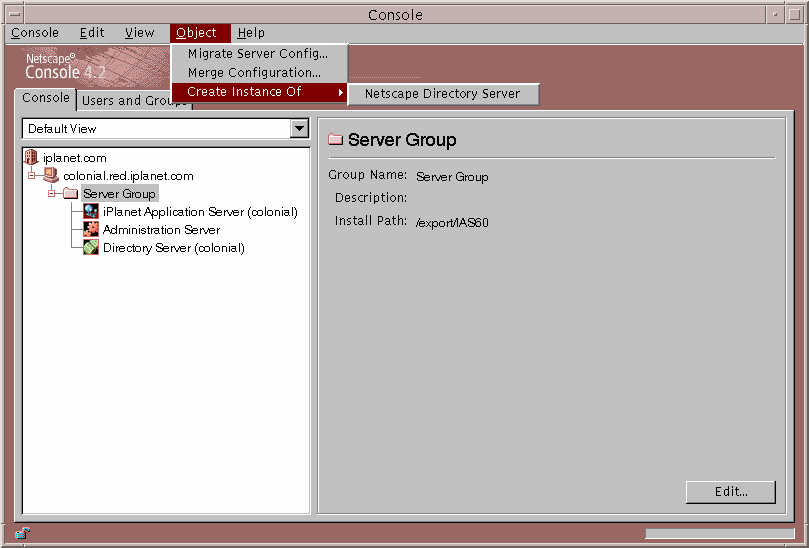Click the Default View combo box
The height and width of the screenshot is (548, 809).
pyautogui.click(x=166, y=128)
